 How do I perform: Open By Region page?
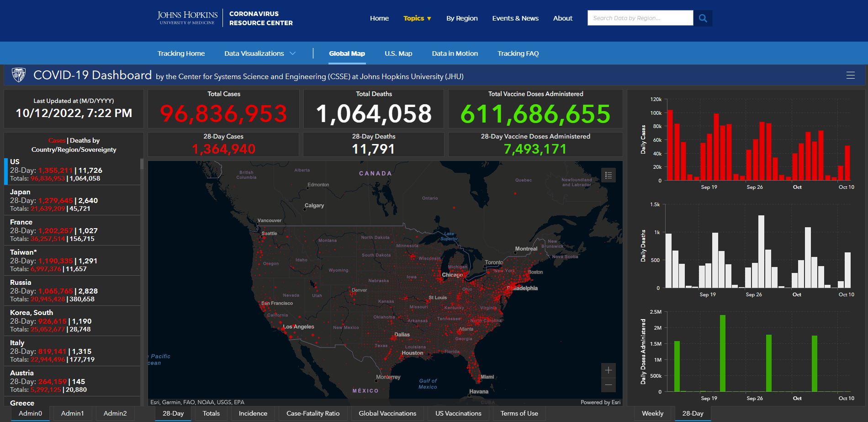462,18
